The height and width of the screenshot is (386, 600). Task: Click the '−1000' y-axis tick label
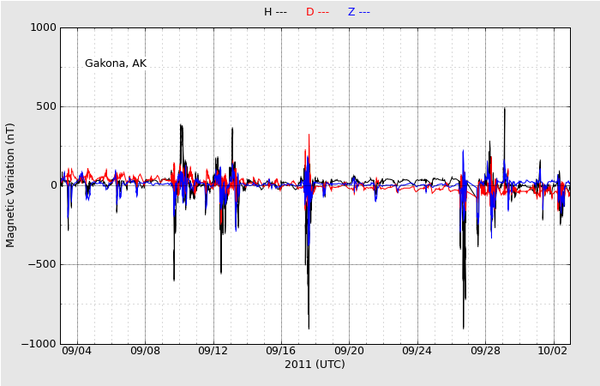point(39,344)
